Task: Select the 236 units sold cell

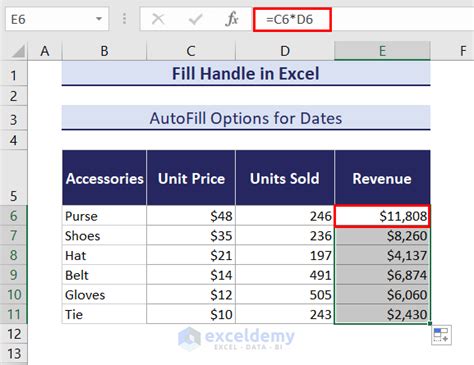Action: 285,235
